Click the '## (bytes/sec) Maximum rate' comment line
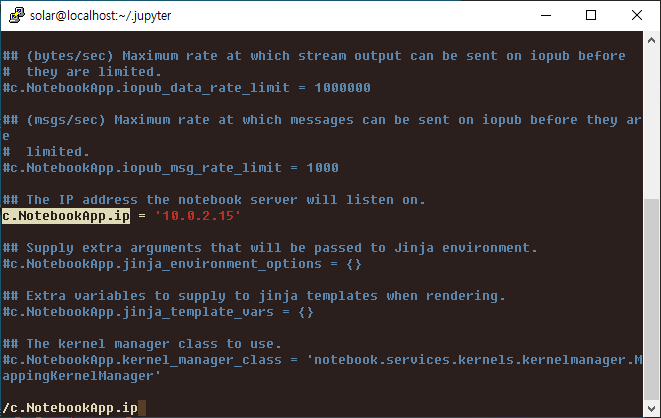Image resolution: width=661 pixels, height=418 pixels. (314, 56)
